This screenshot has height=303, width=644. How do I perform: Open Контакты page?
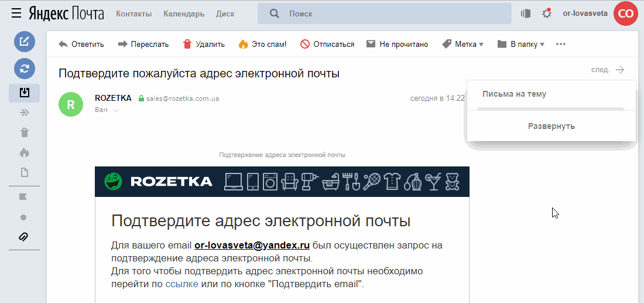pos(134,13)
